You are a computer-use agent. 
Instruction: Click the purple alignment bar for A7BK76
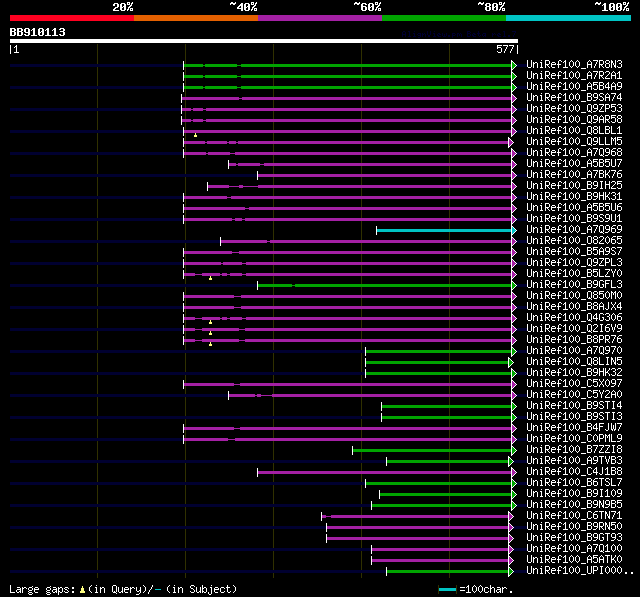pyautogui.click(x=384, y=175)
